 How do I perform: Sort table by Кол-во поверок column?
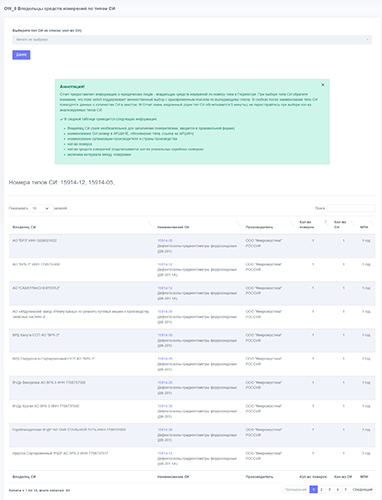[313, 225]
